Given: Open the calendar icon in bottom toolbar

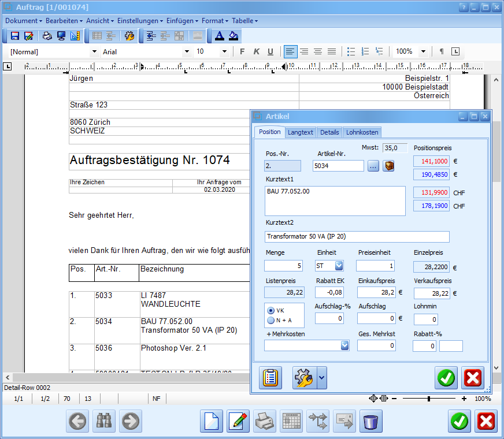Looking at the screenshot, I should coord(291,421).
